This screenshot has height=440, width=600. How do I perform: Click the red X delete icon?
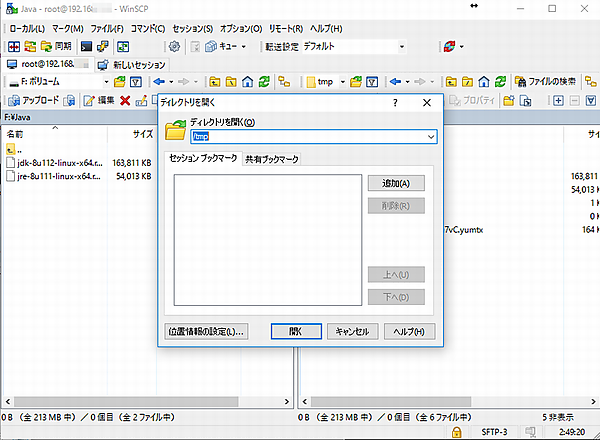125,101
